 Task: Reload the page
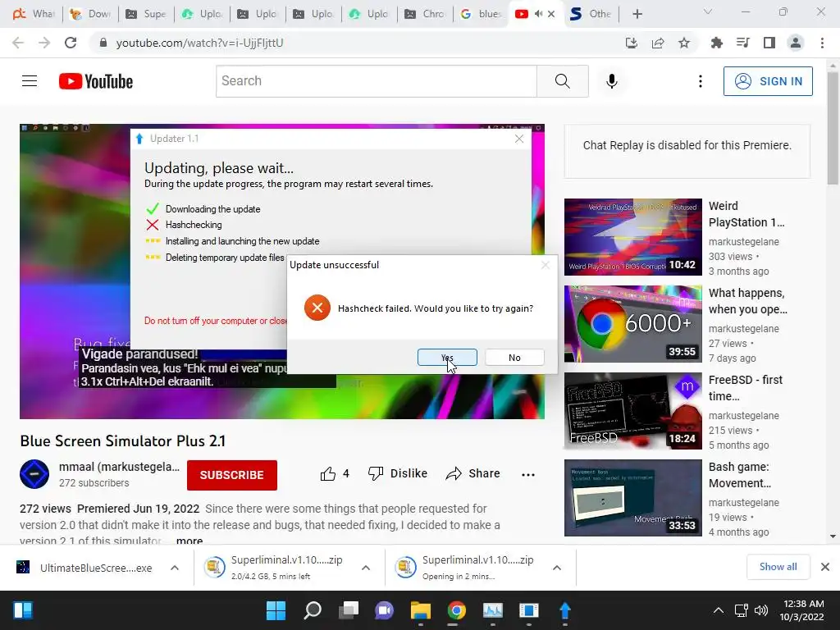(x=71, y=43)
